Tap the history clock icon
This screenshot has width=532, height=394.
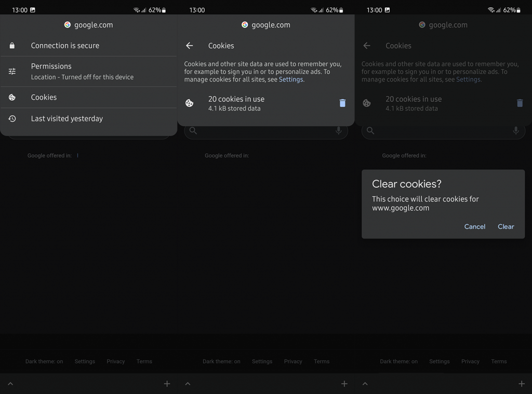click(12, 119)
